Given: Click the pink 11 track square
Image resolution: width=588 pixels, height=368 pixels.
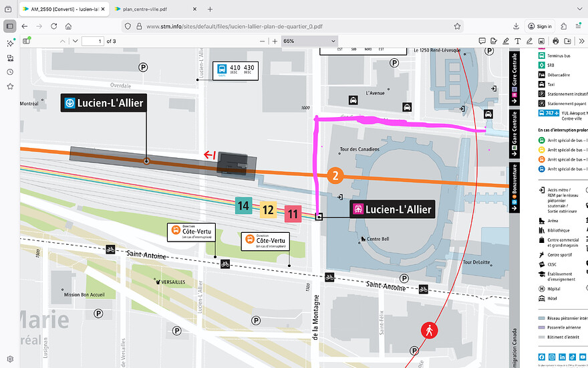Looking at the screenshot, I should pos(293,214).
